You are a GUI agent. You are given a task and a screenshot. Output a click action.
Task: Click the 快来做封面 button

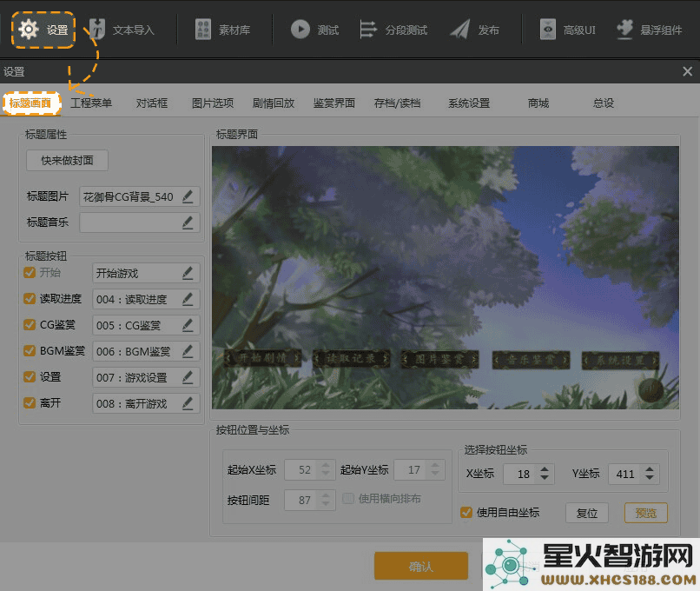click(67, 161)
